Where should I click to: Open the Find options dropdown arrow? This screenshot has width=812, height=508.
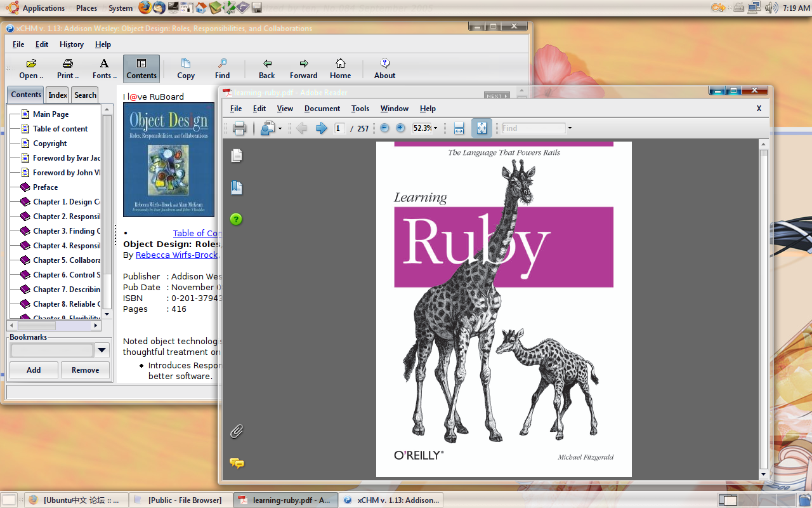tap(570, 128)
